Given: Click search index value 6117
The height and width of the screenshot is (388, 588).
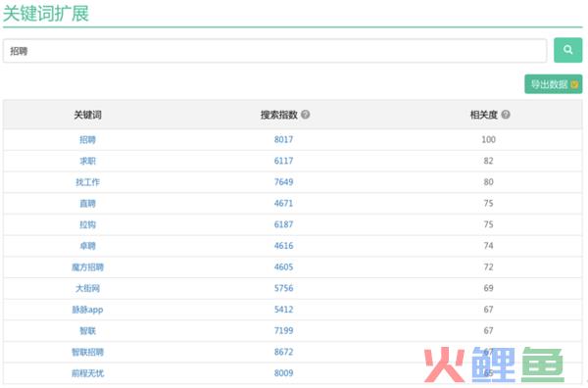Looking at the screenshot, I should pyautogui.click(x=283, y=161).
